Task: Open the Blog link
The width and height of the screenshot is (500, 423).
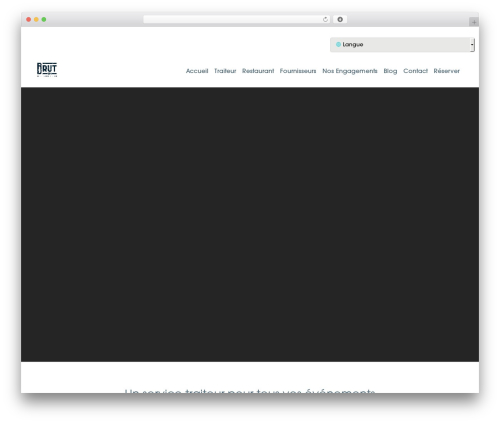Action: [x=390, y=71]
